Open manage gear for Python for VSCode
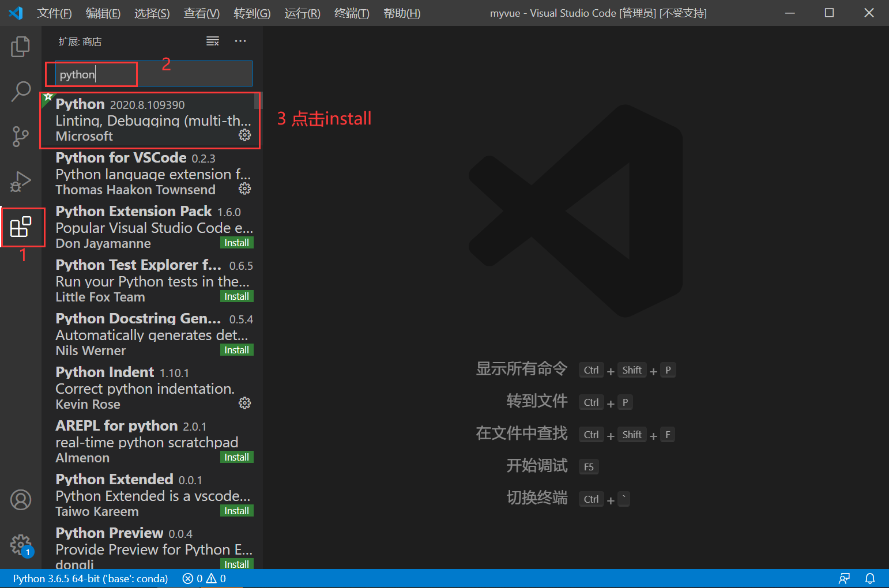This screenshot has width=889, height=588. [x=245, y=189]
